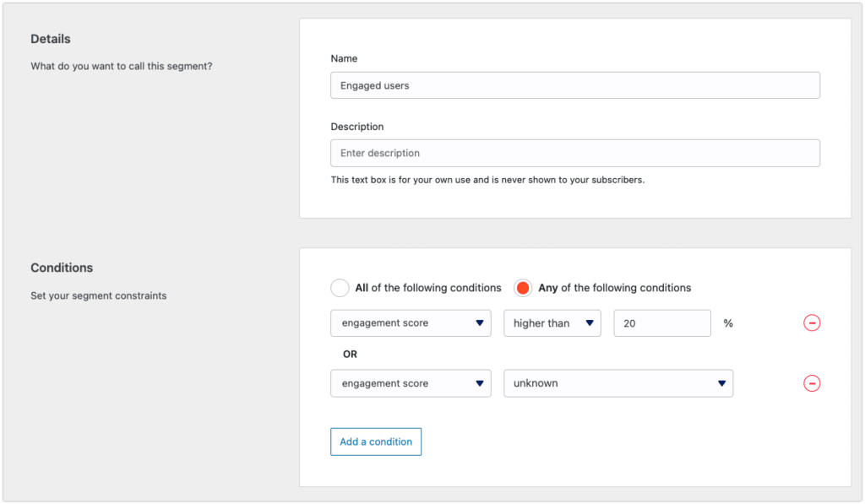Click the 'Conditions' section heading

tap(62, 268)
